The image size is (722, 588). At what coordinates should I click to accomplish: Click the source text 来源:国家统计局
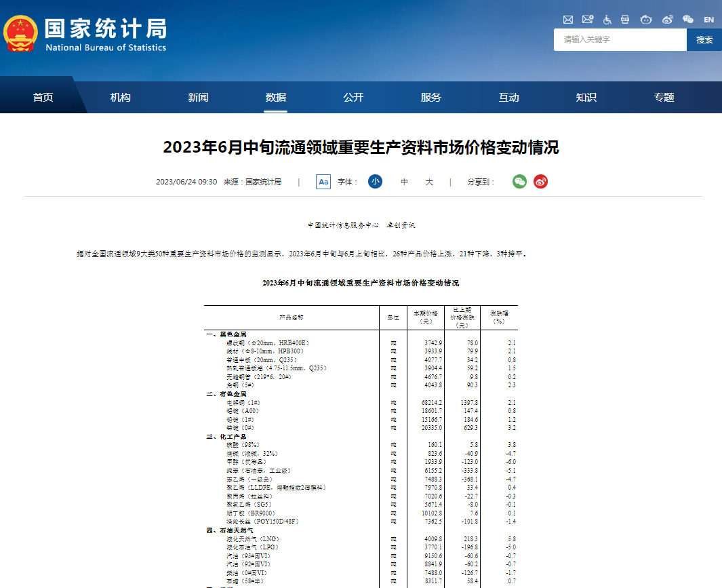click(x=252, y=182)
